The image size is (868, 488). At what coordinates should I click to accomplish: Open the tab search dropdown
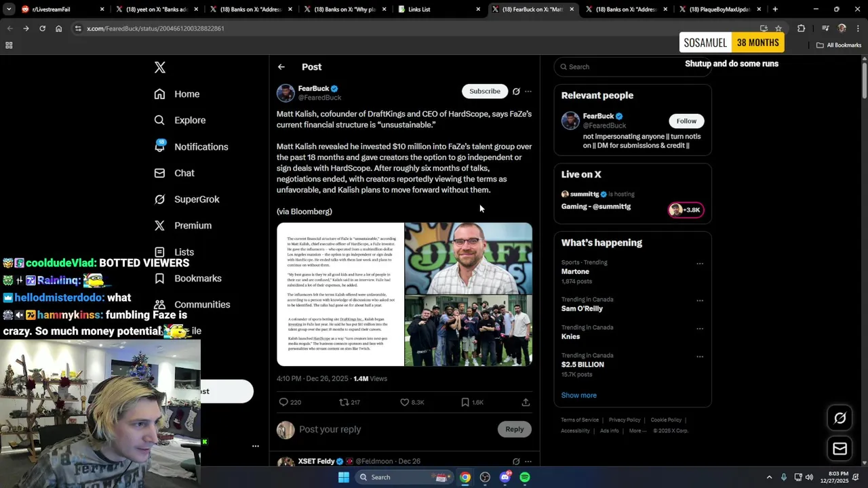(x=9, y=9)
